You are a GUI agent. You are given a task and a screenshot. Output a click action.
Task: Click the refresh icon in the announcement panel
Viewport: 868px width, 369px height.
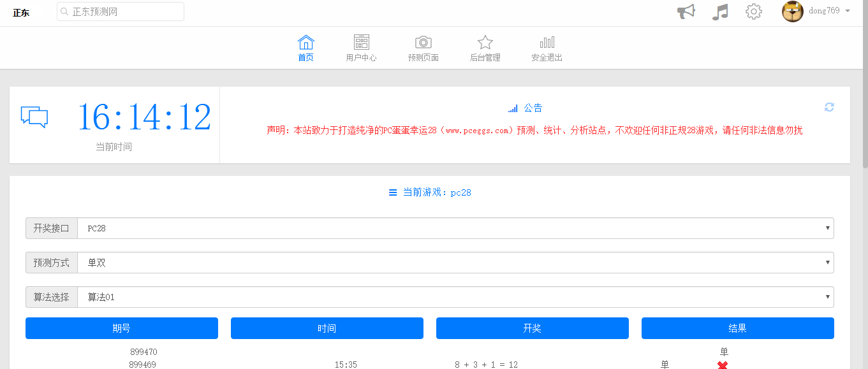[829, 107]
